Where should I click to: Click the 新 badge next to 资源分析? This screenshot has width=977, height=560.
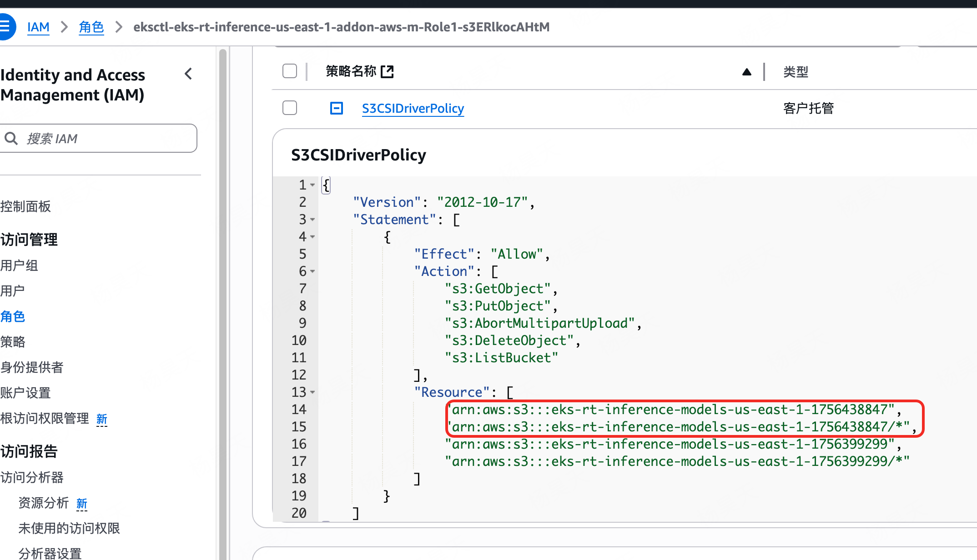[x=82, y=503]
